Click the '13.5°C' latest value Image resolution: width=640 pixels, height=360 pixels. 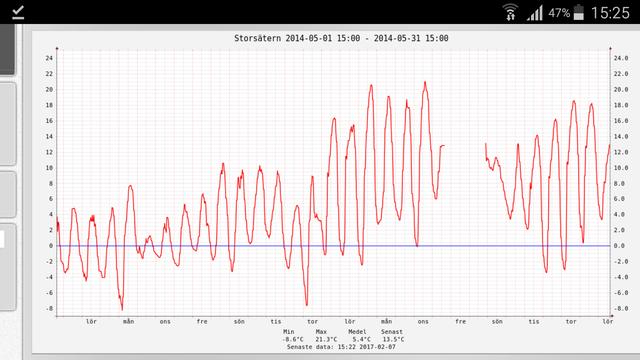pos(393,339)
